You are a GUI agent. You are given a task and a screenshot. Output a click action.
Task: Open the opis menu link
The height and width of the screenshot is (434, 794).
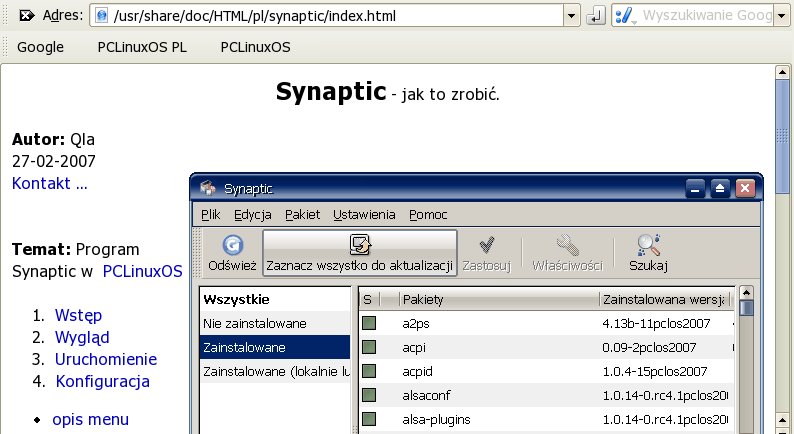click(91, 420)
